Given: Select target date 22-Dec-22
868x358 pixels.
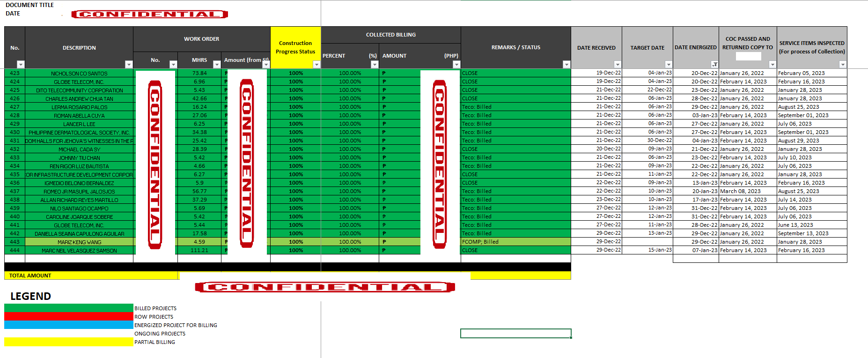Looking at the screenshot, I should (647, 89).
